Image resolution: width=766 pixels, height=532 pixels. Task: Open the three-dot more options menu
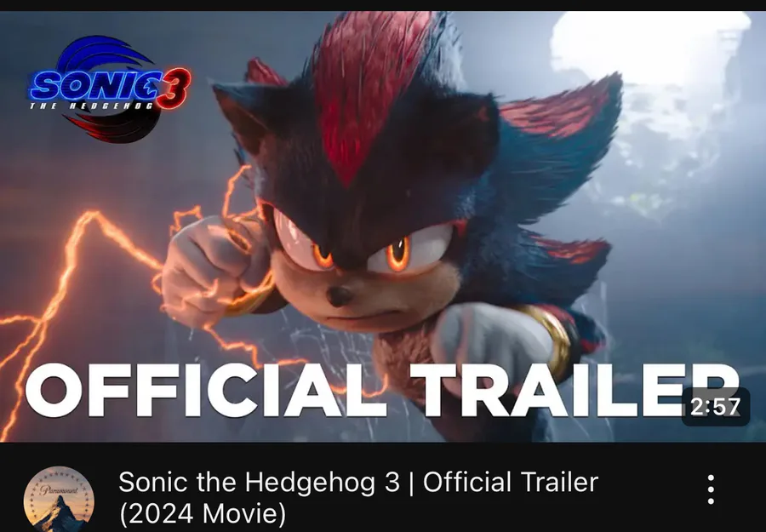[711, 489]
